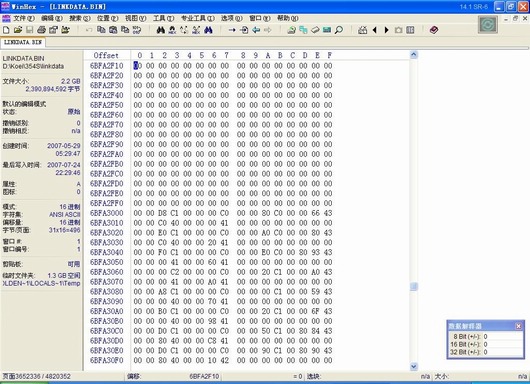Click the 101/010 modify data icon
Viewport: 530px width, 384px height.
(x=137, y=30)
